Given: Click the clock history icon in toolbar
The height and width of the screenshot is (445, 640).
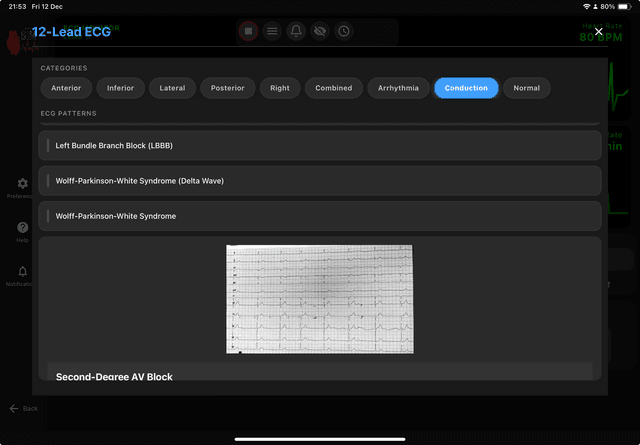Looking at the screenshot, I should point(344,31).
